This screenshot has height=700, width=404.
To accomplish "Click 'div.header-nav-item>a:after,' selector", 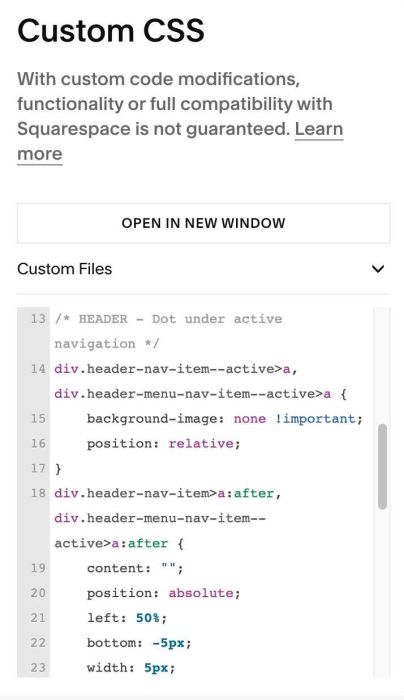I will 168,493.
